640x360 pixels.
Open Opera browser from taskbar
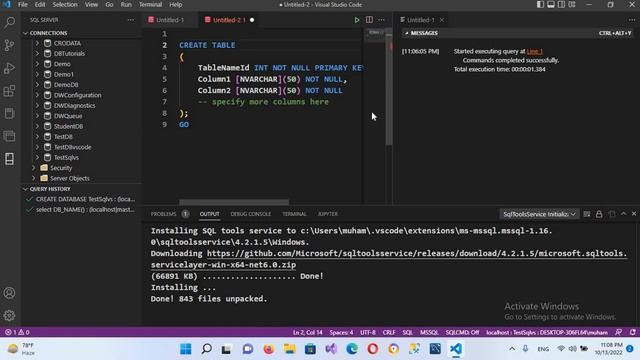tap(373, 349)
